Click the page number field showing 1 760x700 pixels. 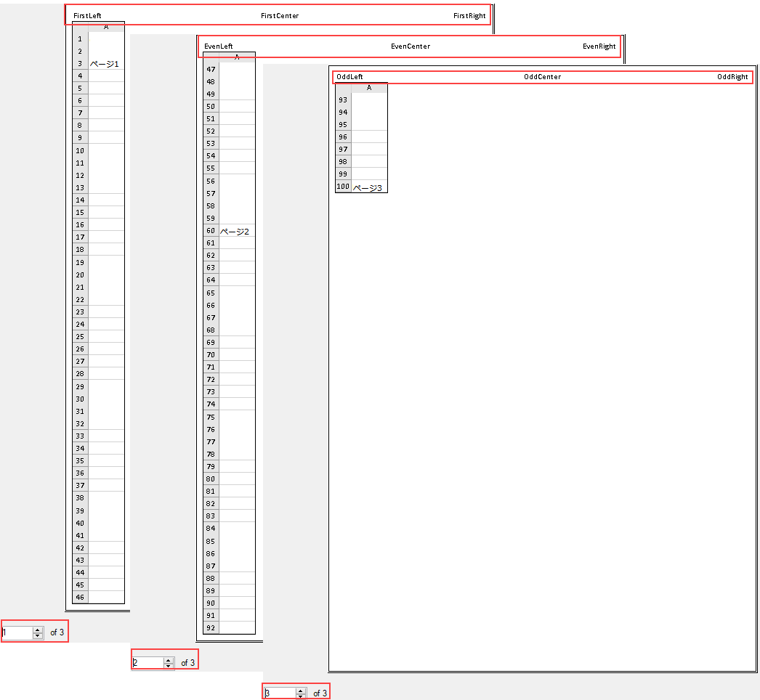coord(17,632)
